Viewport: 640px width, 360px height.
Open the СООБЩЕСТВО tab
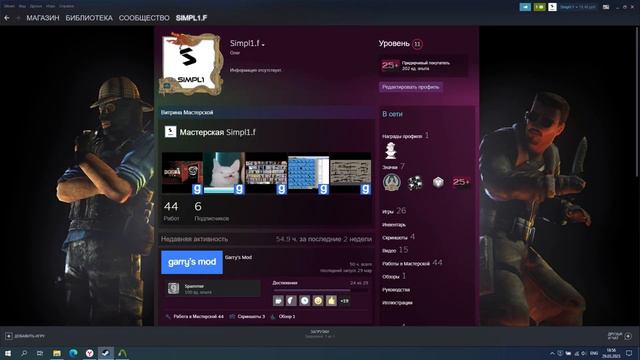[x=144, y=18]
